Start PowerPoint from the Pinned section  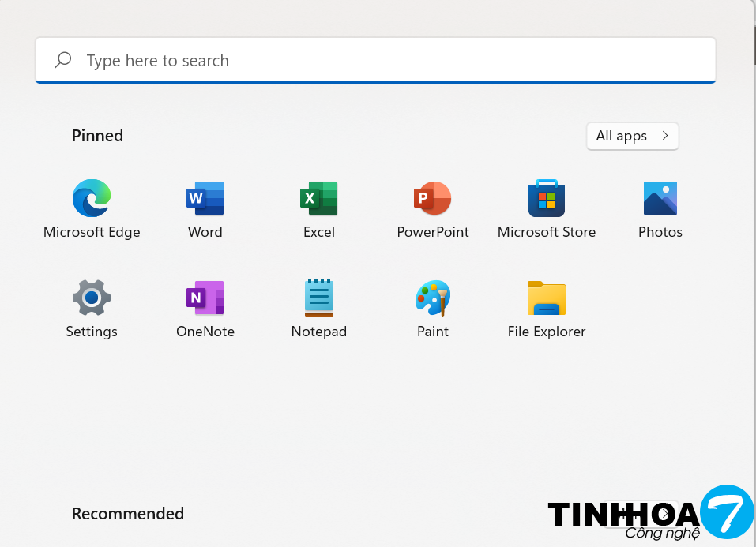433,198
